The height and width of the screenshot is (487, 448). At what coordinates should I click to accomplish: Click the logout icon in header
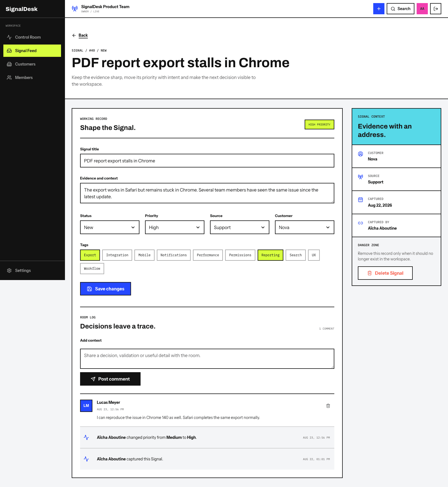click(x=436, y=9)
